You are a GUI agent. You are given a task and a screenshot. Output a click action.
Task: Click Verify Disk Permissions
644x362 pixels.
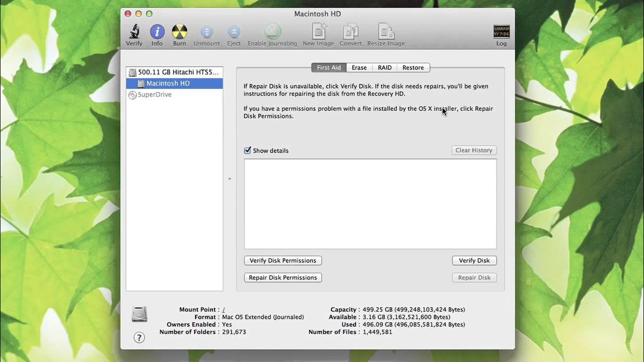point(283,260)
